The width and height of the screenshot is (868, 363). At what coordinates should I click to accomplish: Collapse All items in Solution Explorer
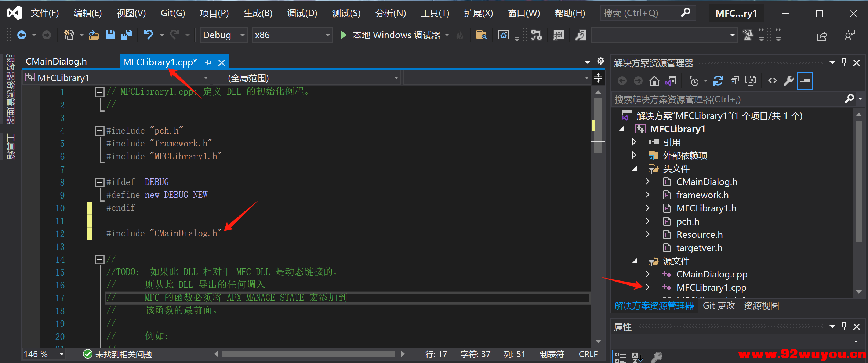tap(734, 80)
